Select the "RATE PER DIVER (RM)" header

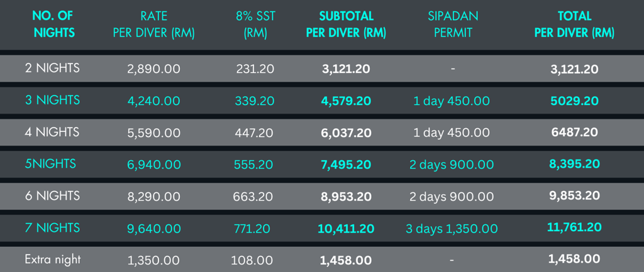153,24
